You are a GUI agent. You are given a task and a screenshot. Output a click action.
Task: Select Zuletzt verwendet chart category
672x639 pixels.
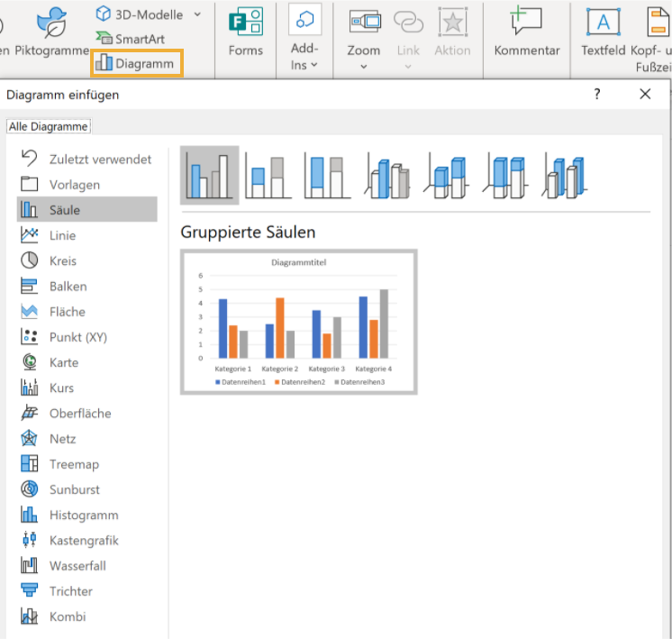point(86,160)
